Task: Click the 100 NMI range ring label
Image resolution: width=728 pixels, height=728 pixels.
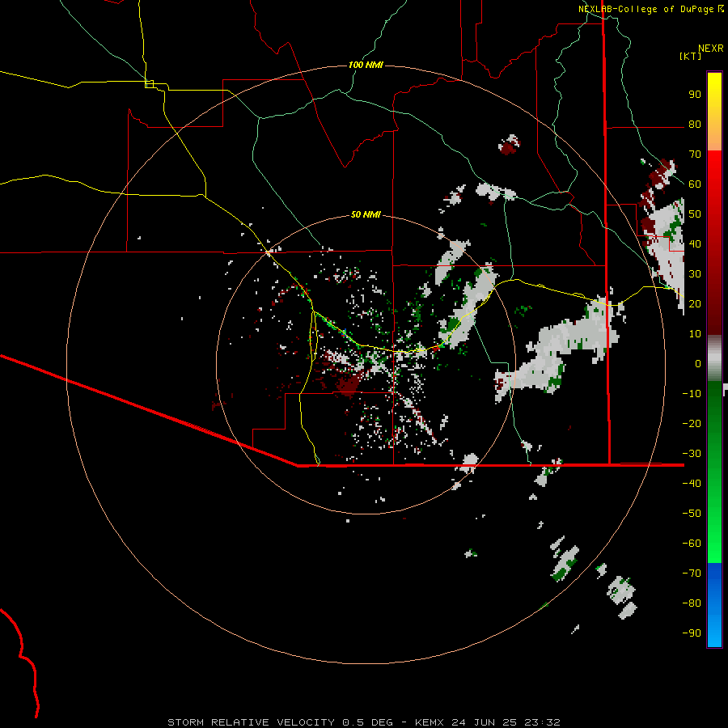Action: (x=366, y=65)
